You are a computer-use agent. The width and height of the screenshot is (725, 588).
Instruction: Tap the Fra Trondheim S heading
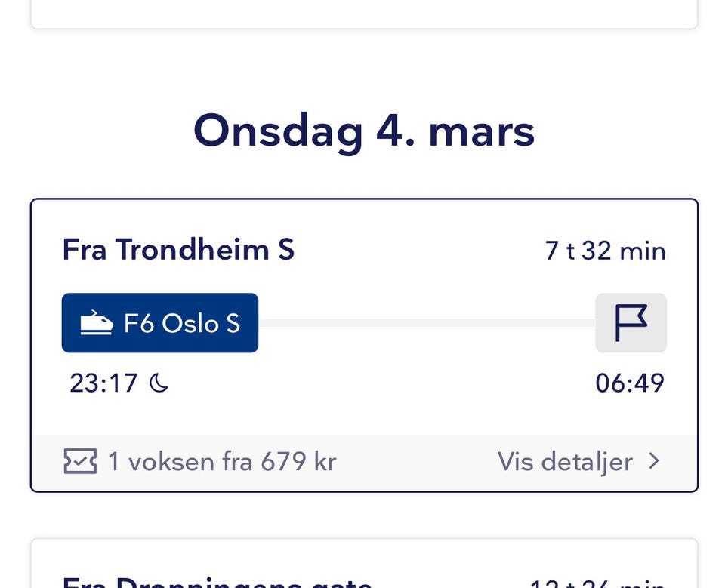pos(178,250)
